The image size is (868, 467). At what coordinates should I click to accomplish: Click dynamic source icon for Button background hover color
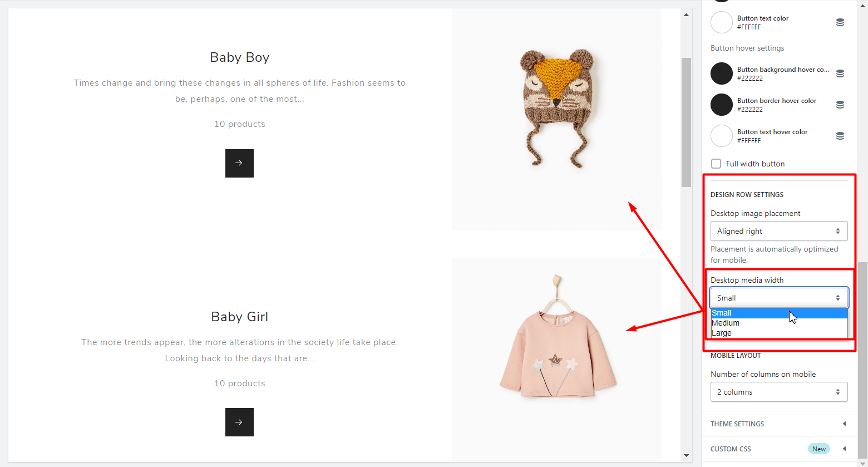pos(840,73)
